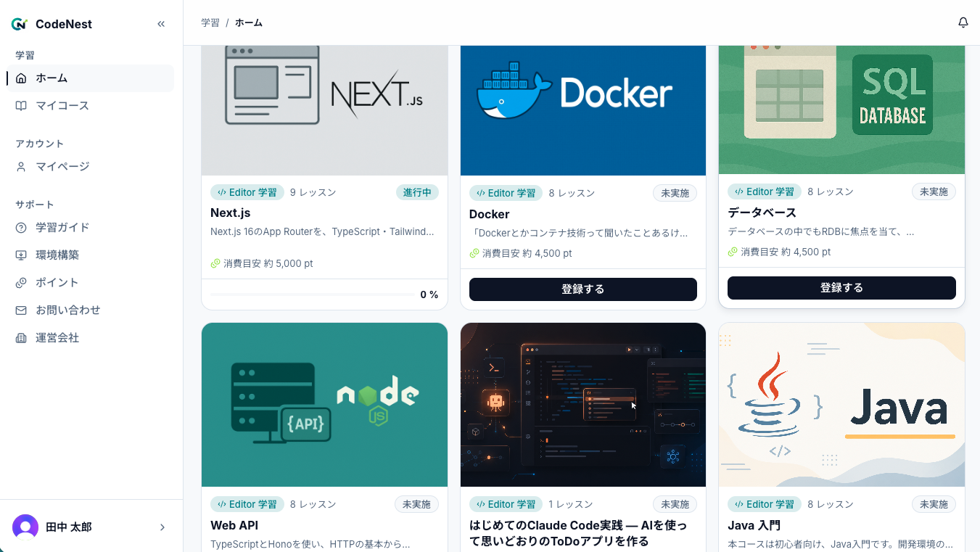Click the はじめてのClaude Code実践 course title
Screen dimensions: 980x552
[x=578, y=534]
